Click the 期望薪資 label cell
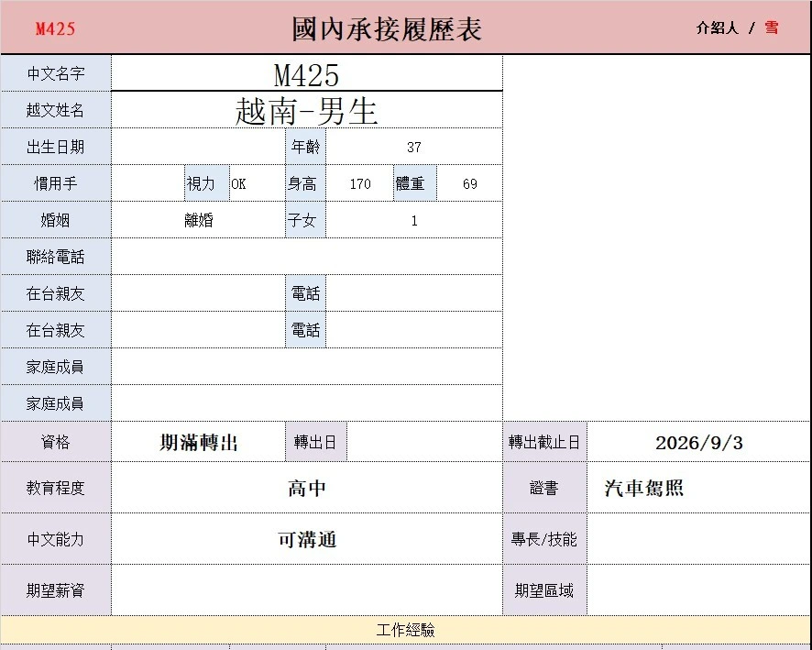Viewport: 812px width, 650px height. [x=56, y=590]
